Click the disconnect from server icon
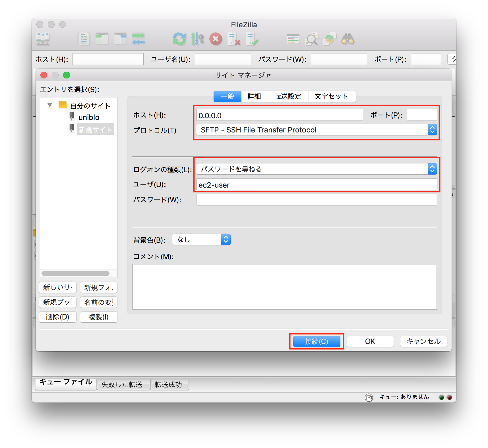The image size is (488, 448). click(234, 39)
